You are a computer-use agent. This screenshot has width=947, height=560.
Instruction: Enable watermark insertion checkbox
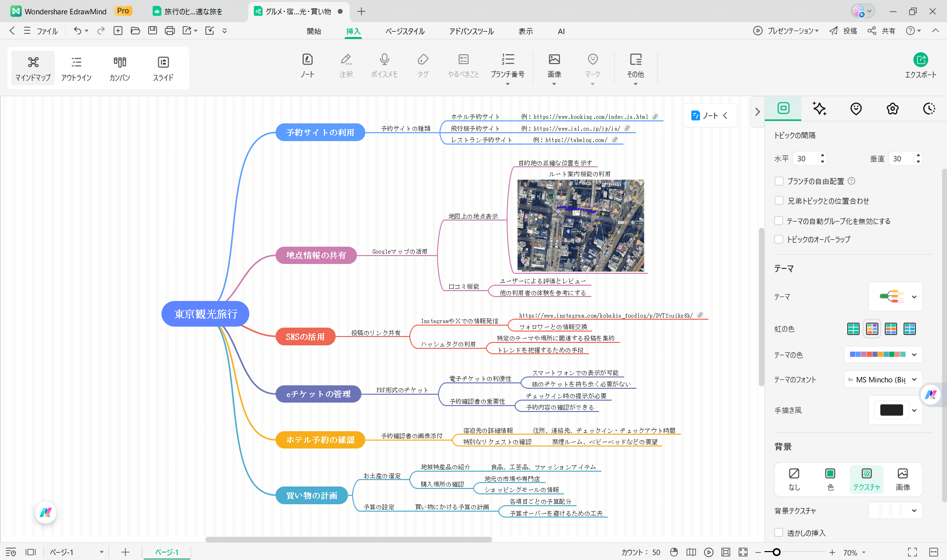(779, 533)
